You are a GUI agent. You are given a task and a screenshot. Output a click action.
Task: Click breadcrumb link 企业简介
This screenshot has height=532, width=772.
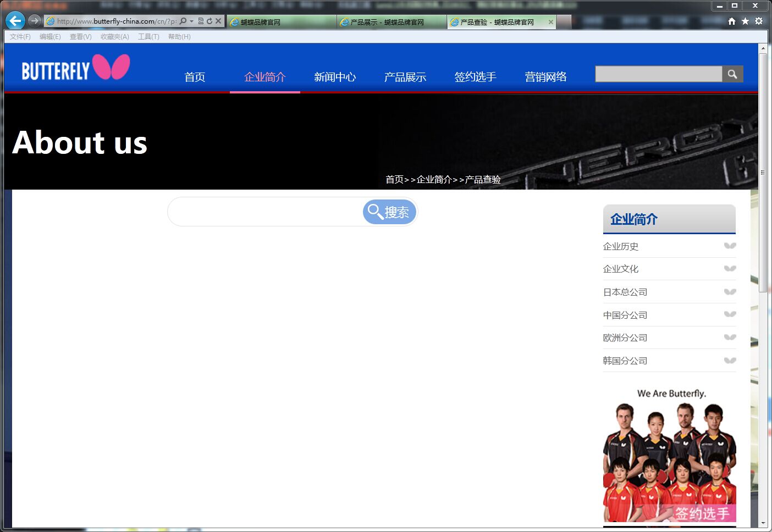434,179
